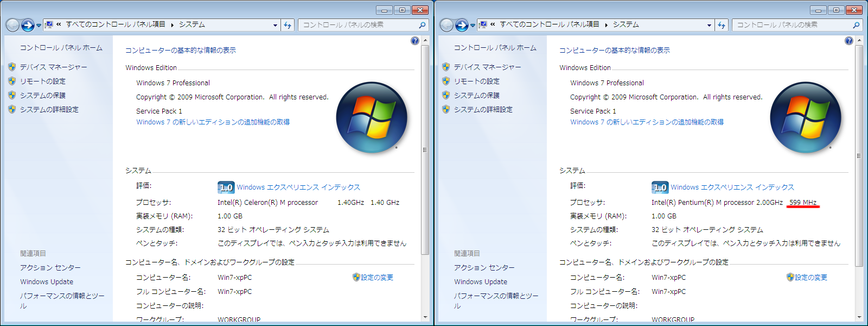
Task: Open Windows エクスペリエンス インデックス link, Pentium window
Action: 732,187
